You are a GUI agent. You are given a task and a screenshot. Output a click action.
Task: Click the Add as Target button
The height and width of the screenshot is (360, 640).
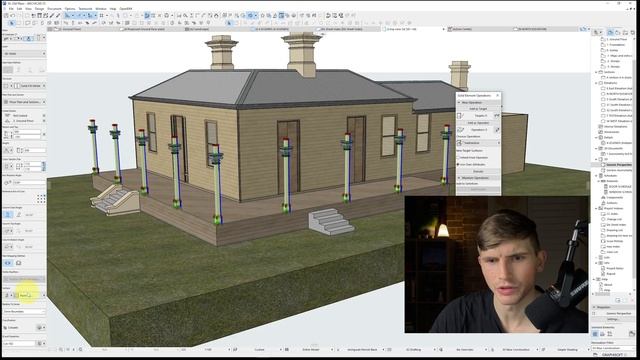pos(478,109)
